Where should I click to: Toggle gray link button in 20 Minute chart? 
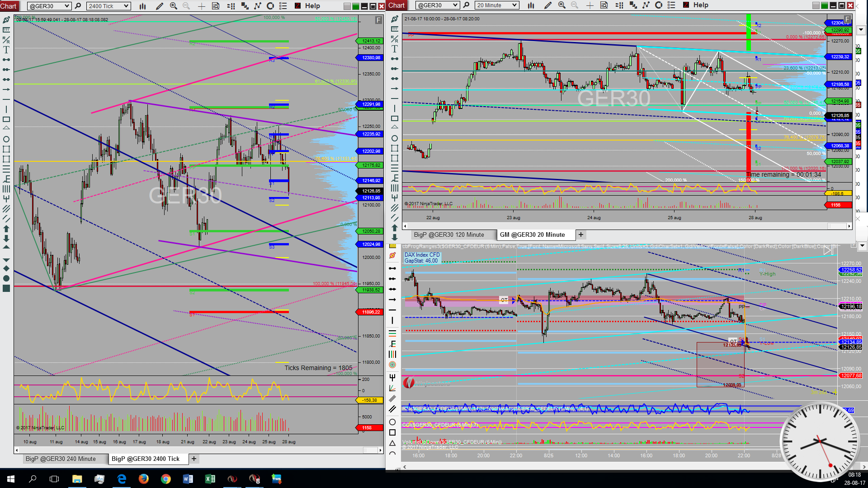pyautogui.click(x=816, y=6)
